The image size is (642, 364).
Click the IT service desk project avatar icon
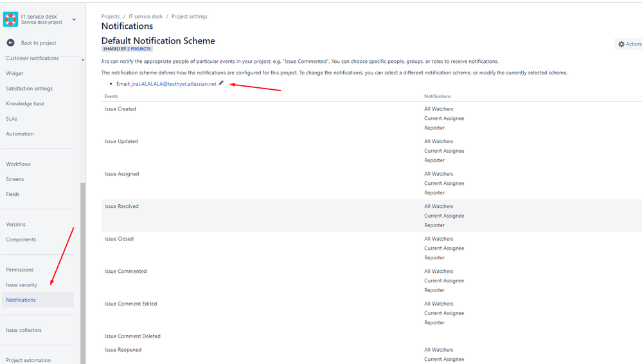tap(10, 19)
